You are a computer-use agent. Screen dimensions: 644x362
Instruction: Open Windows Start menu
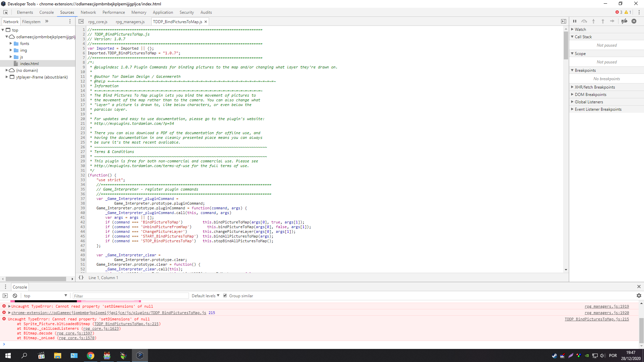tap(8, 356)
